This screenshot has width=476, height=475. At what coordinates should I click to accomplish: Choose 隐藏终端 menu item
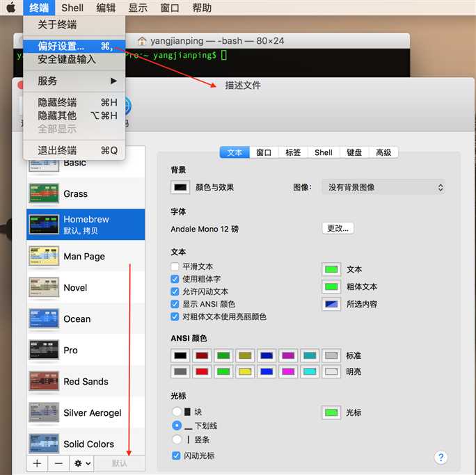click(x=74, y=102)
